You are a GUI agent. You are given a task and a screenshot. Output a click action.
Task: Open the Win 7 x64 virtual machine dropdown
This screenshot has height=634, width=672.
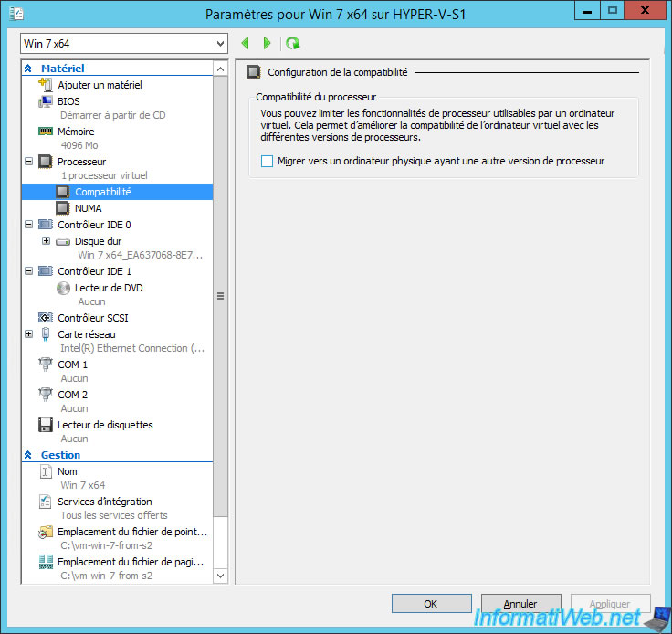(x=124, y=44)
